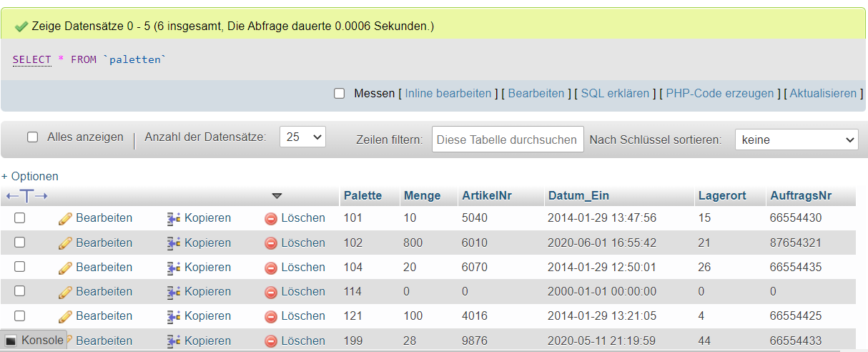
Task: Sort by the AuftragsNr column header
Action: pyautogui.click(x=802, y=196)
